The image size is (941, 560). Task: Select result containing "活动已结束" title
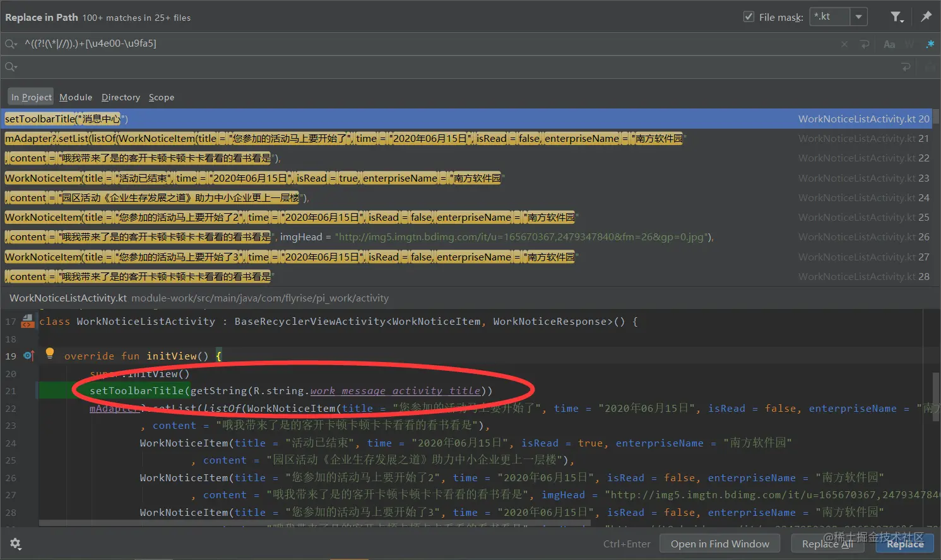(467, 178)
